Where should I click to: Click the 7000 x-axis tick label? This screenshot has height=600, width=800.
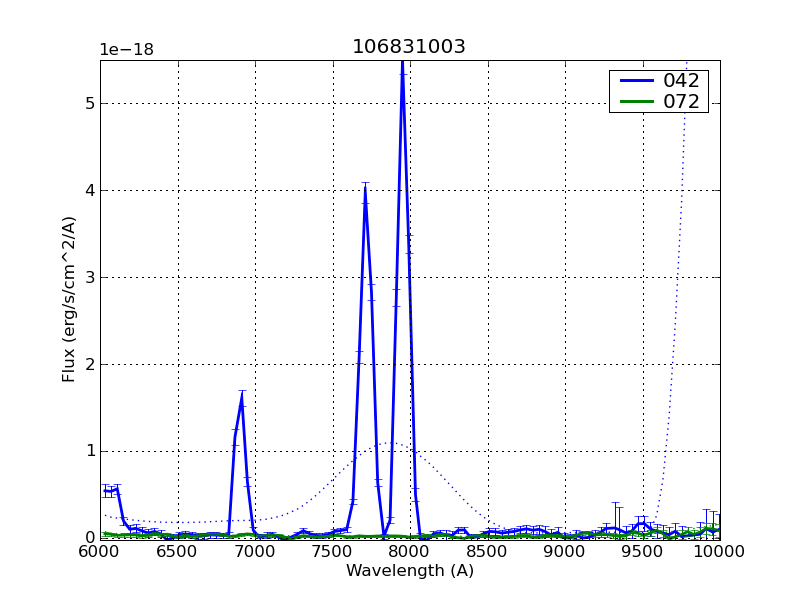point(255,551)
